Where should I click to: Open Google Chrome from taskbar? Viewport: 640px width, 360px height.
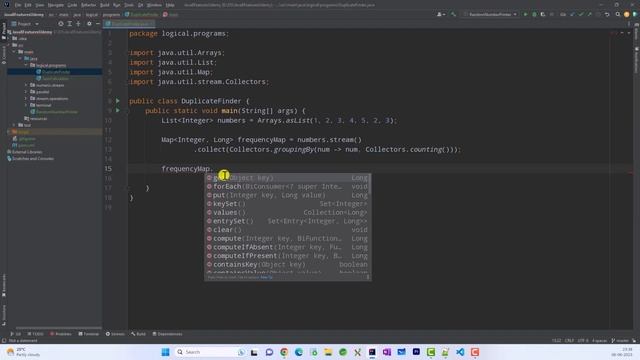tap(284, 352)
